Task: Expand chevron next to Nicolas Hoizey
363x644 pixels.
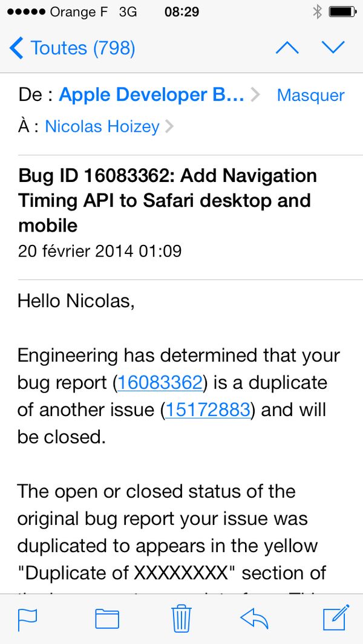Action: pyautogui.click(x=169, y=126)
